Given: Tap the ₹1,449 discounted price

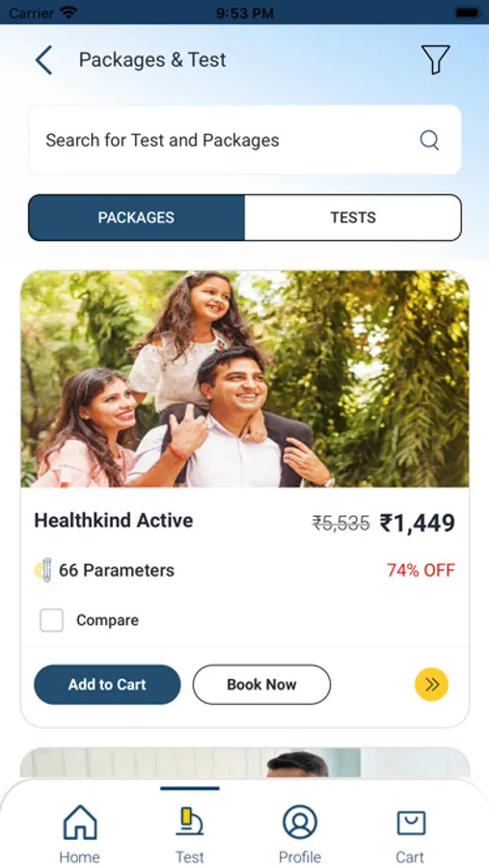Looking at the screenshot, I should [x=417, y=523].
